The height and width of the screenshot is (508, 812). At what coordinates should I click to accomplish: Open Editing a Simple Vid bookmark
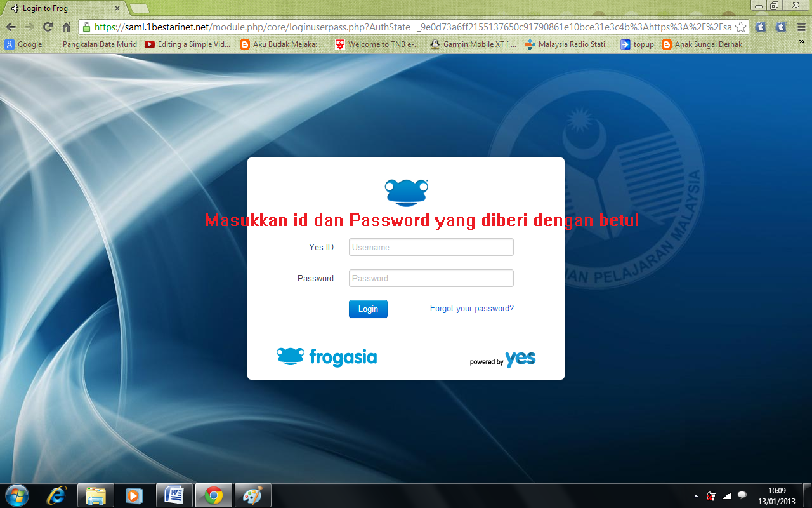pos(188,44)
